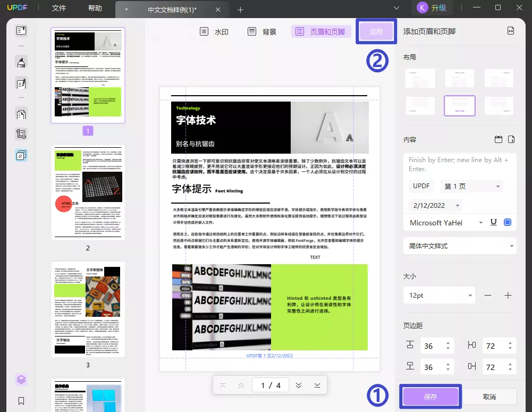
Task: Select bottom-left footer layout
Action: pyautogui.click(x=420, y=106)
